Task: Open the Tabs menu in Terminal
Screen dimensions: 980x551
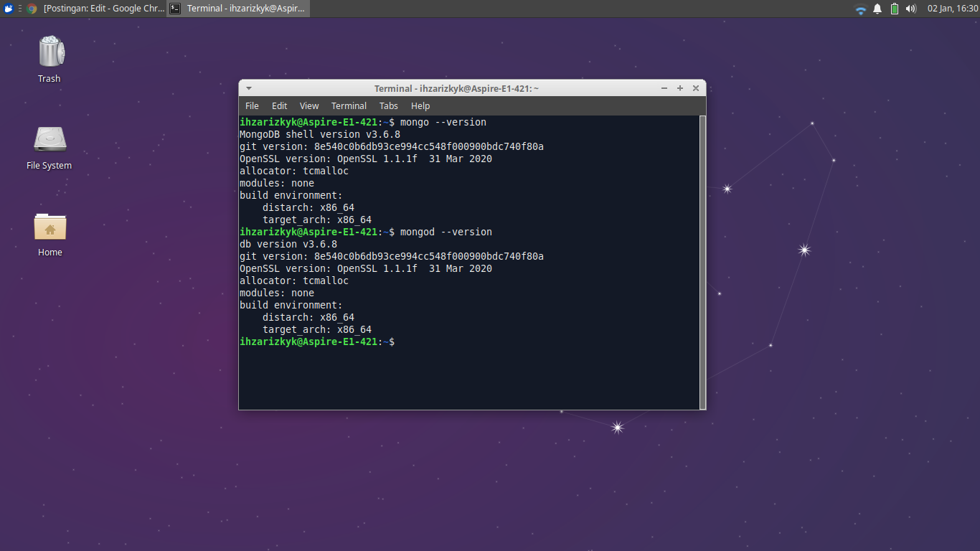Action: coord(389,105)
